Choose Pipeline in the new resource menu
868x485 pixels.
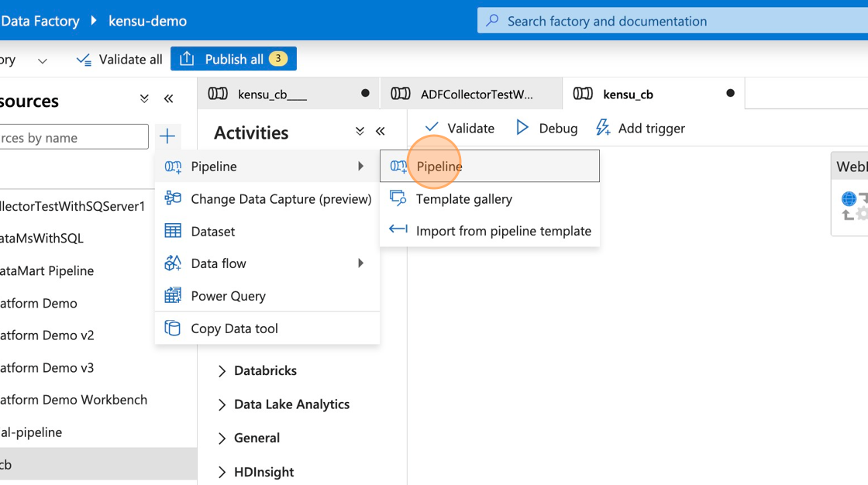[267, 166]
